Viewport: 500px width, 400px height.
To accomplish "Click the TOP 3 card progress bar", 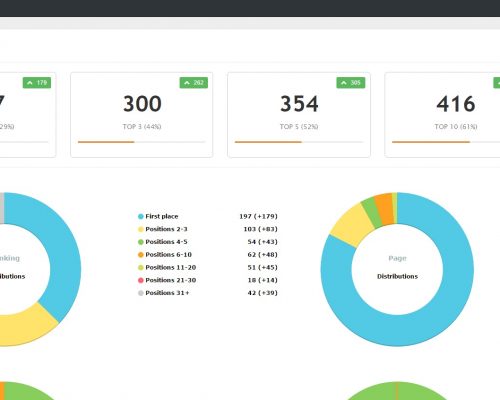I will point(142,142).
